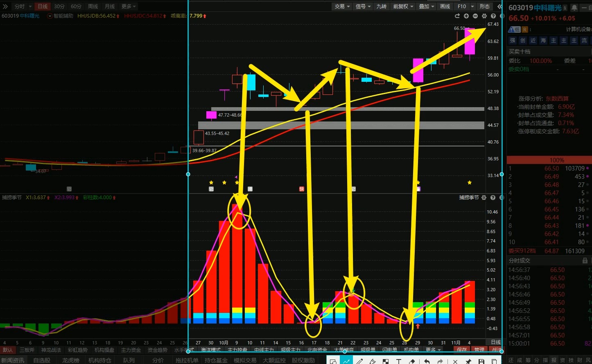Viewport: 592px width, 364px height.
Task: Cancel the screenshot with the X icon
Action: (x=455, y=362)
